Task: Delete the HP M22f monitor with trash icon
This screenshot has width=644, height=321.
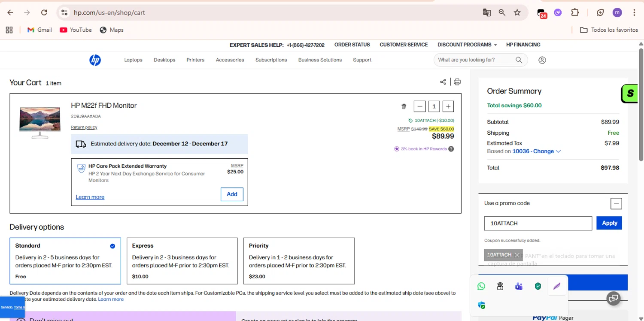Action: coord(404,106)
